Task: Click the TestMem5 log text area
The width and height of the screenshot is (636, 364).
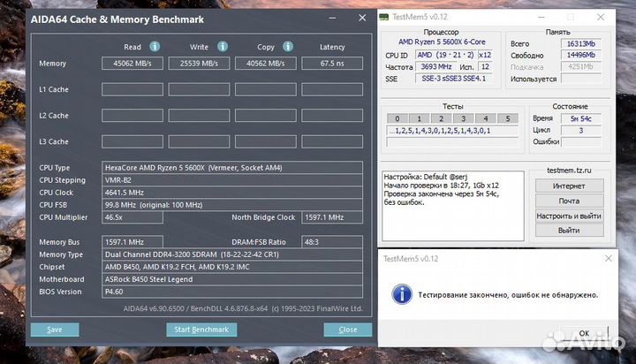Action: coord(452,206)
